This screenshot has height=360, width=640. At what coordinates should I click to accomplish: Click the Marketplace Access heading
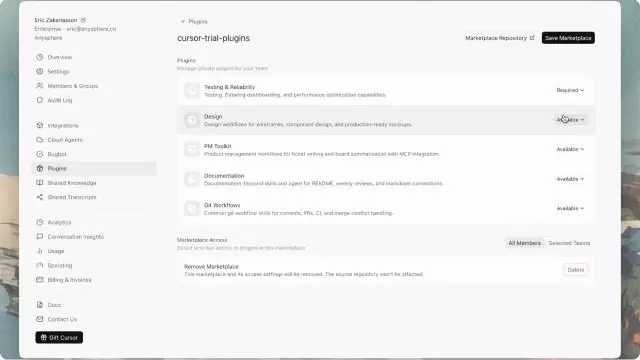coord(202,240)
